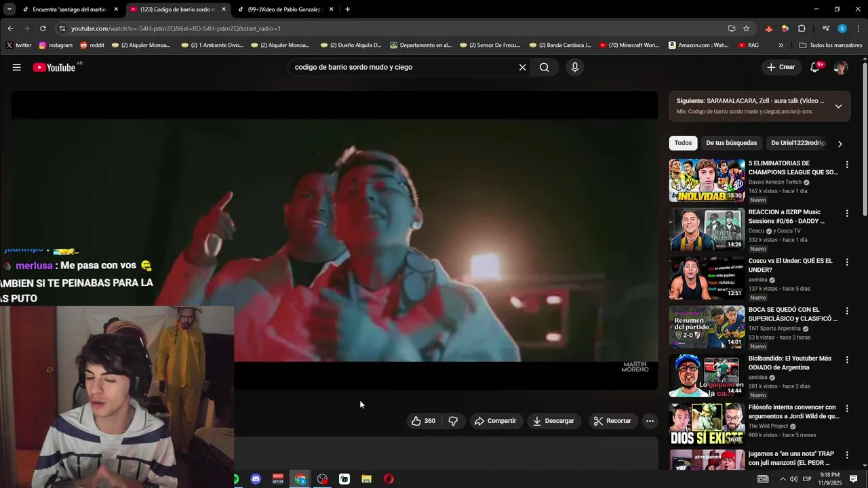
Task: Open Voicemeeter from the taskbar
Action: (x=277, y=479)
